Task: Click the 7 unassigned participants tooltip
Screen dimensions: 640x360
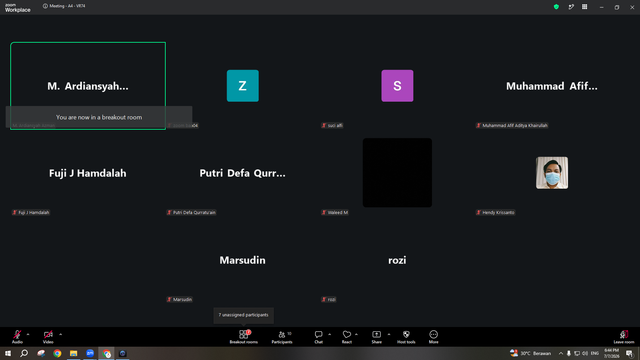Action: [243, 315]
